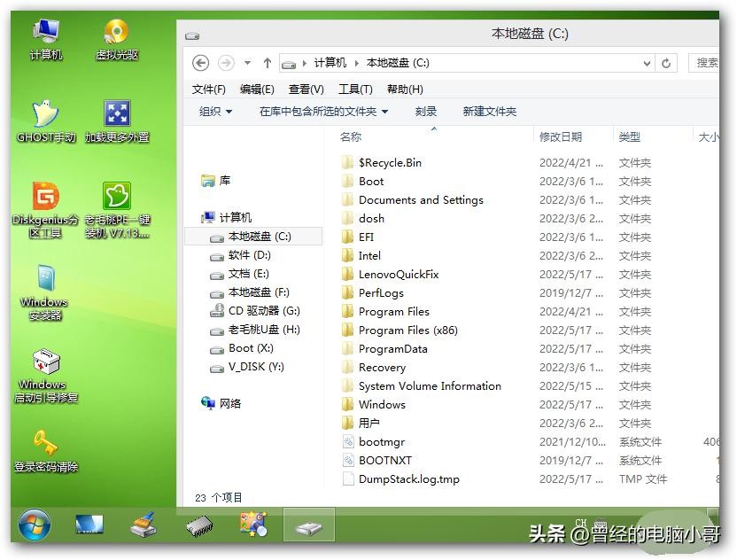The height and width of the screenshot is (560, 737).
Task: Click the 加载更多外置 desktop icon
Action: (117, 115)
